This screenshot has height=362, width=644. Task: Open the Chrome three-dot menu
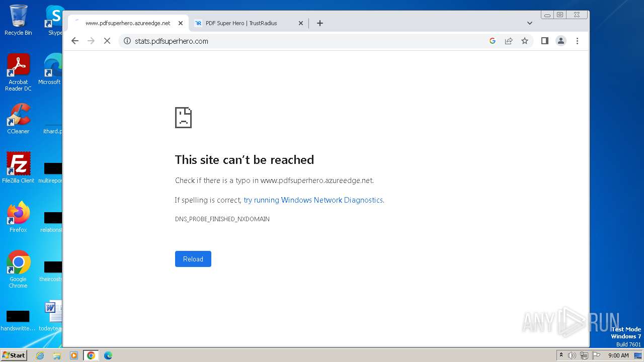tap(577, 41)
